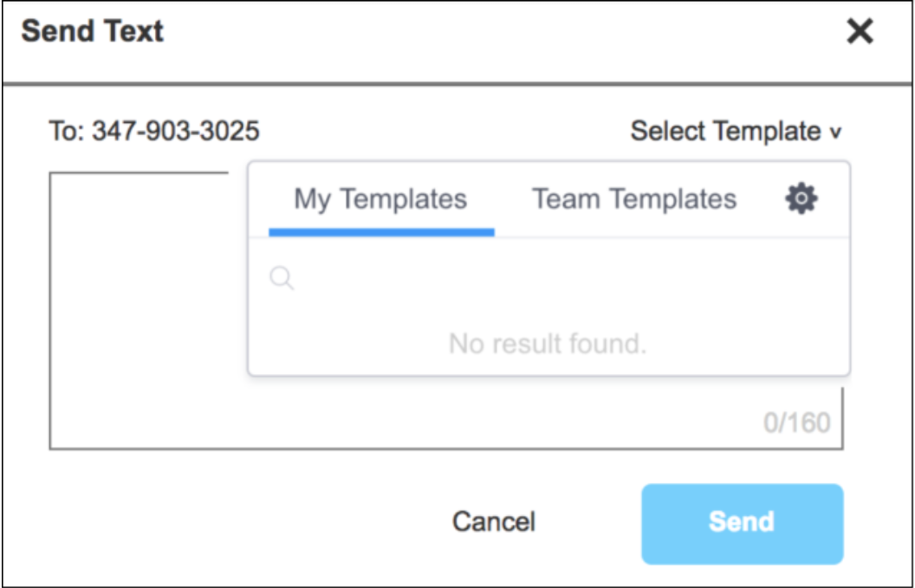Click the 'Select Template' label text
Screen dimensions: 915x588
(724, 132)
